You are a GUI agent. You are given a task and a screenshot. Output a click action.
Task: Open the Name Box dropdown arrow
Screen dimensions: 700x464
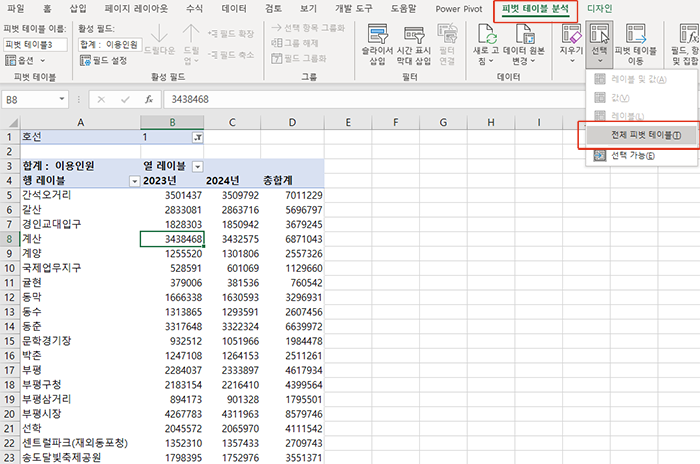click(x=62, y=99)
